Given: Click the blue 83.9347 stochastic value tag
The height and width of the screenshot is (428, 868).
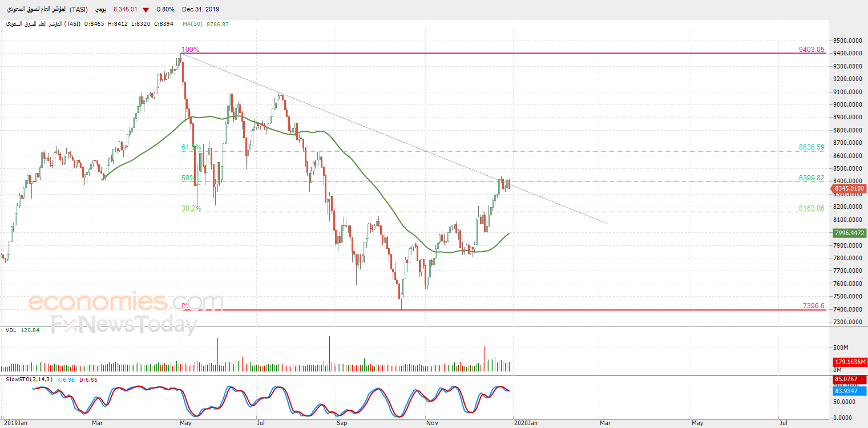Looking at the screenshot, I should click(x=850, y=391).
